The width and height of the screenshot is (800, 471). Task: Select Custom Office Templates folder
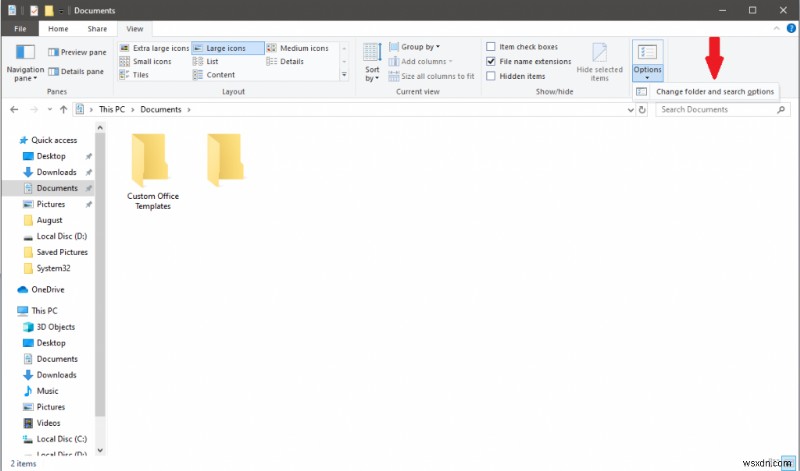(x=153, y=172)
